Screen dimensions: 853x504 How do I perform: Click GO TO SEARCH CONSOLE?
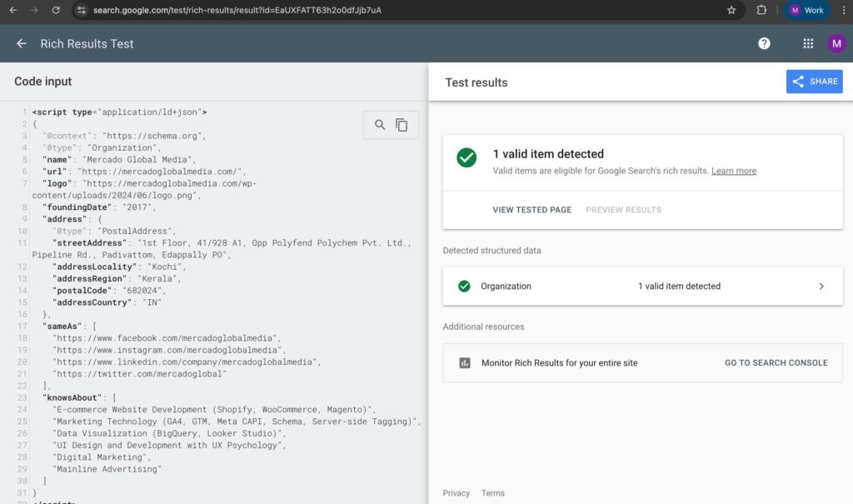[776, 363]
